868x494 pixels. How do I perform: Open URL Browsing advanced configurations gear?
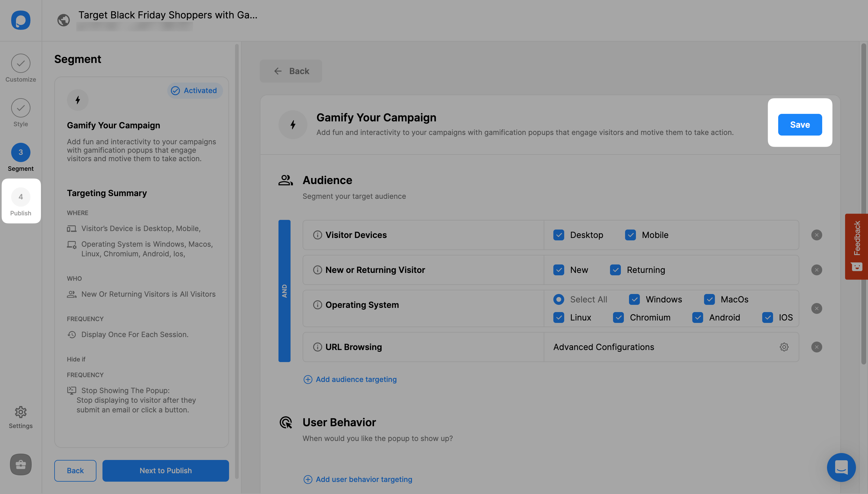pos(784,347)
